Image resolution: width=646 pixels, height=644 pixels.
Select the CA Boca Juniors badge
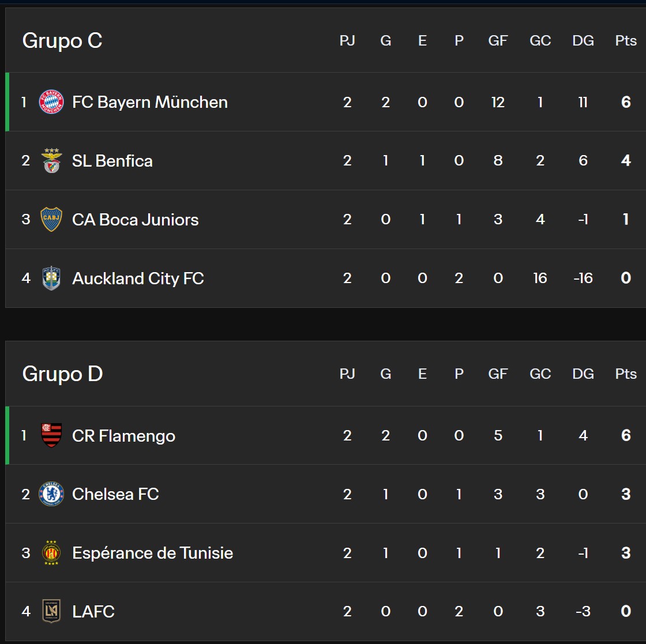51,220
